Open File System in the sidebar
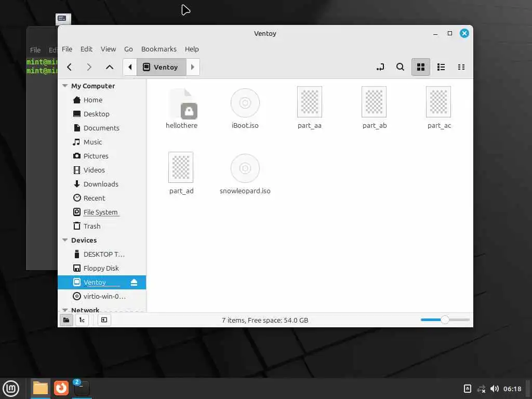Viewport: 532px width, 399px height. click(x=102, y=212)
